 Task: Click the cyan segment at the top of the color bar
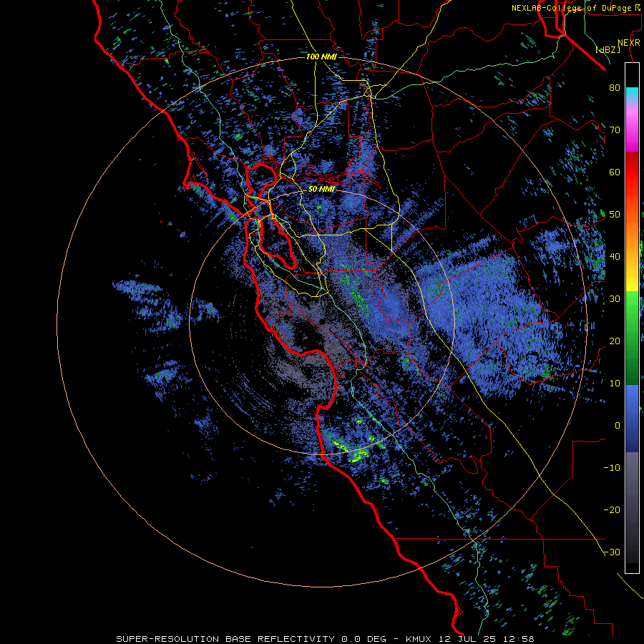point(632,94)
